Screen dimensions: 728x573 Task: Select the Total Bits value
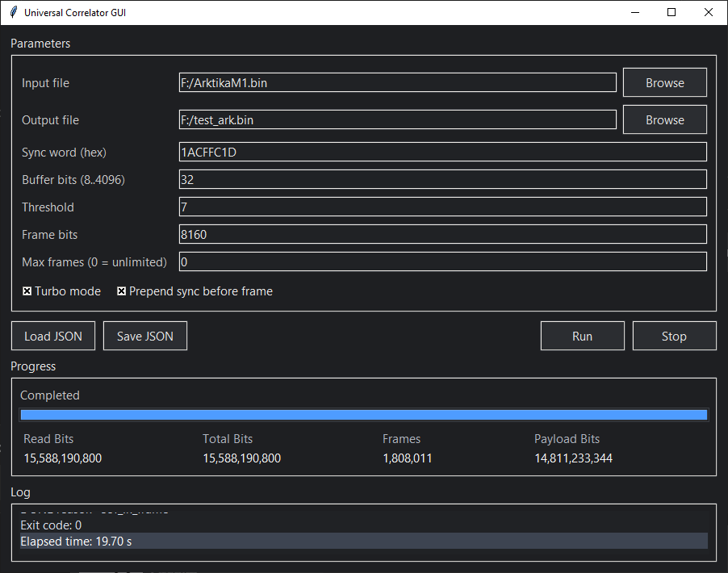(x=242, y=458)
